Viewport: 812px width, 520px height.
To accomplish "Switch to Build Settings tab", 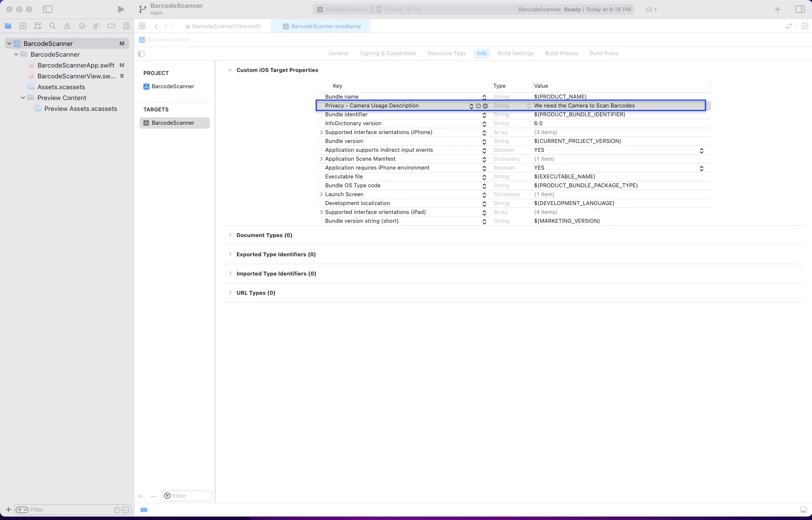I will pyautogui.click(x=515, y=53).
